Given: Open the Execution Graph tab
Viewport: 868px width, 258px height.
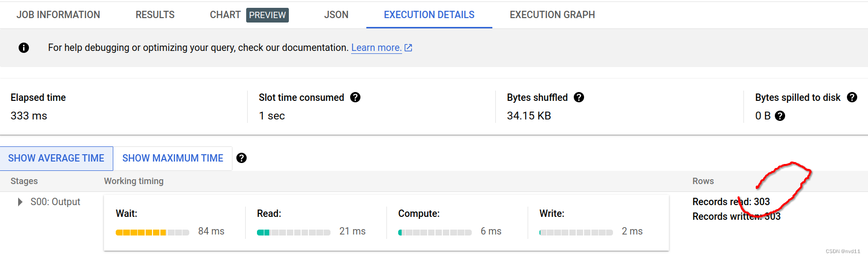Looking at the screenshot, I should click(552, 15).
